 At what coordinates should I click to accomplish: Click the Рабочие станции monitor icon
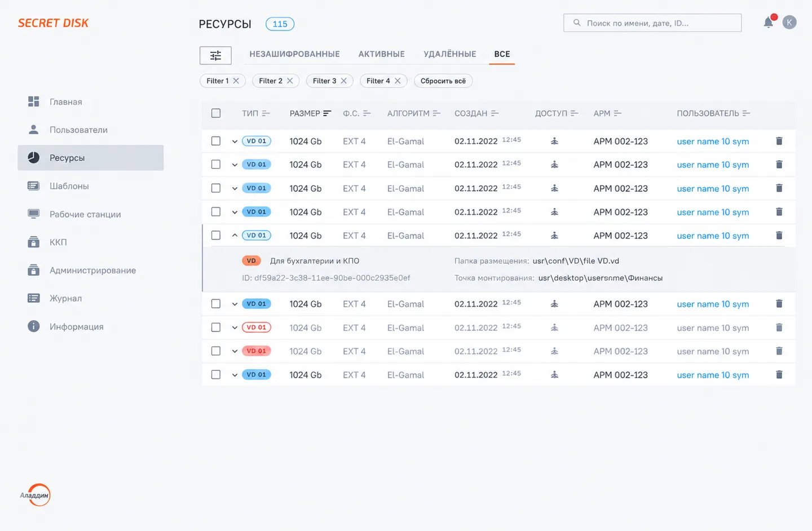pyautogui.click(x=34, y=214)
